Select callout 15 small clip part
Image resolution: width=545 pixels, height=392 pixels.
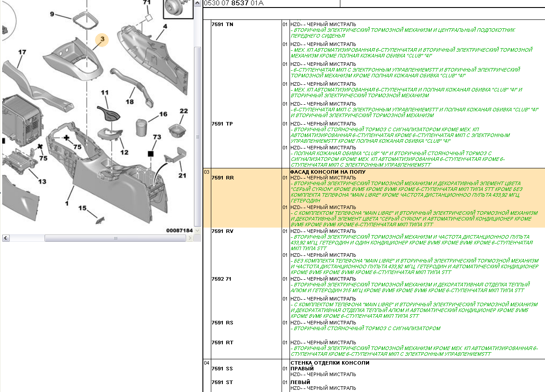(x=82, y=208)
